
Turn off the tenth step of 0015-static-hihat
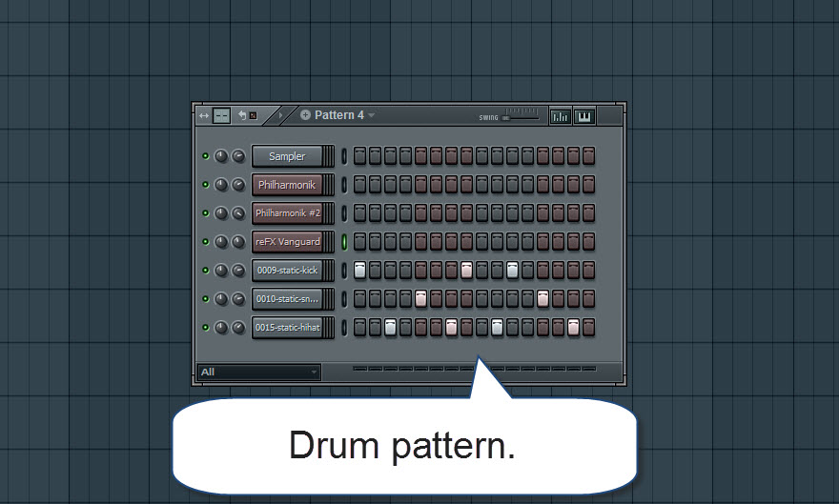(x=497, y=327)
